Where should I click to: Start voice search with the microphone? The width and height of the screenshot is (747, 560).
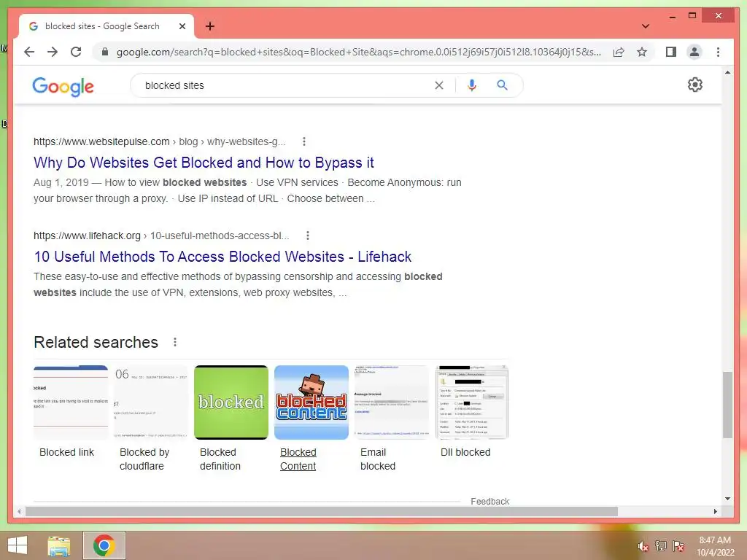(472, 85)
